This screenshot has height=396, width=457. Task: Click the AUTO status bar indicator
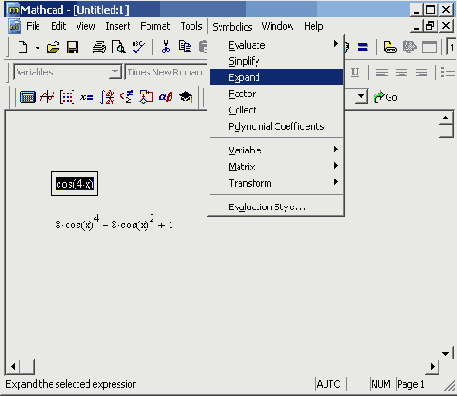click(329, 384)
